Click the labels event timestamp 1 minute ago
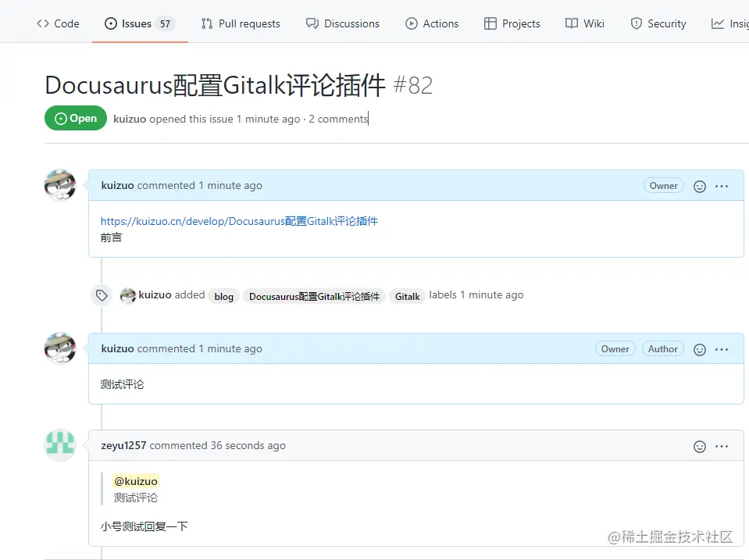The image size is (749, 560). click(x=491, y=294)
